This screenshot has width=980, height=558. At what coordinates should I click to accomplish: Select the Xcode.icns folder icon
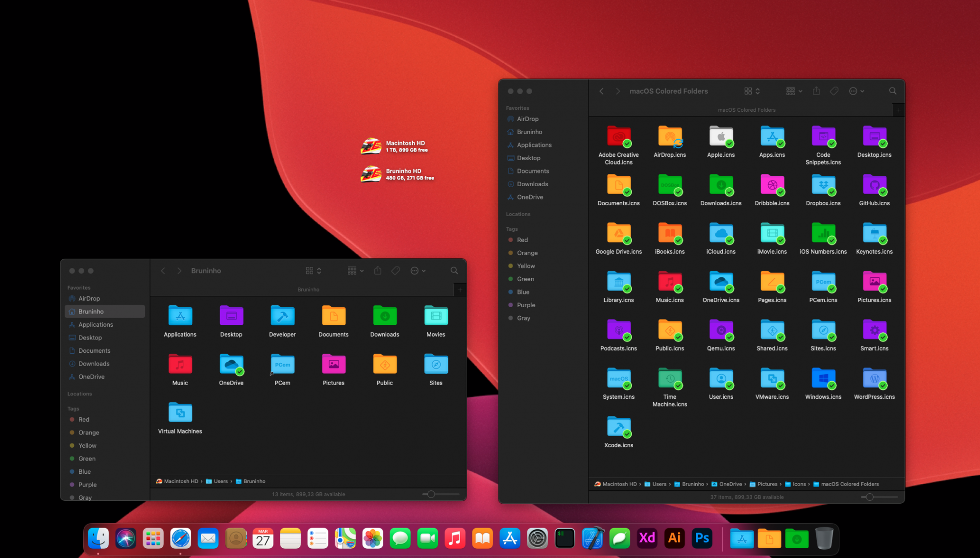click(x=619, y=427)
